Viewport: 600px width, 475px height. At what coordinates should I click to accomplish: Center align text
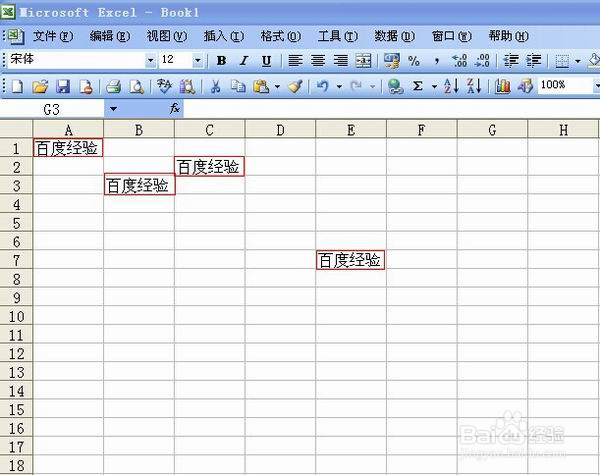coord(318,60)
